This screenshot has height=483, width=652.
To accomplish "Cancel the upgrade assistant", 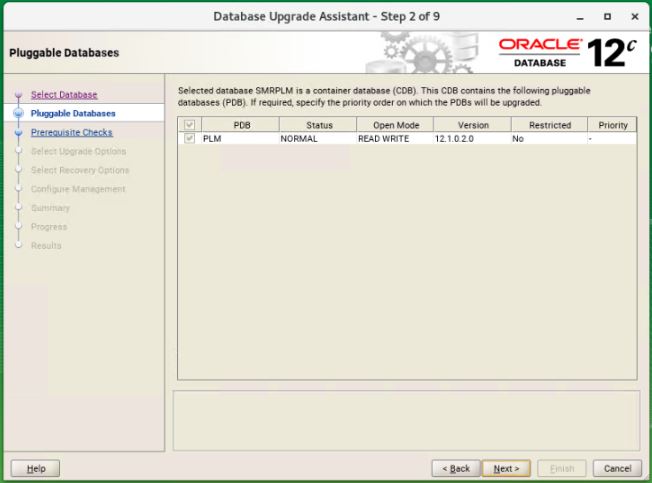I will tap(617, 468).
